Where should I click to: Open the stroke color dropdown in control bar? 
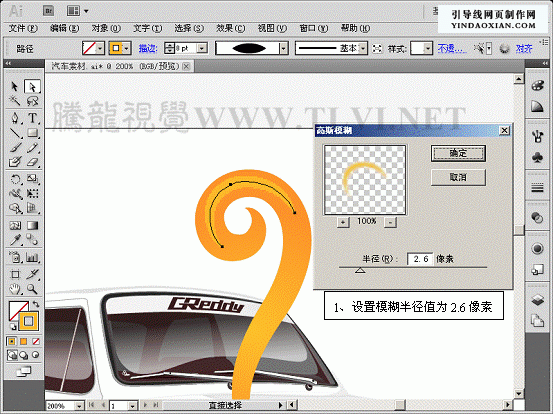tap(127, 48)
